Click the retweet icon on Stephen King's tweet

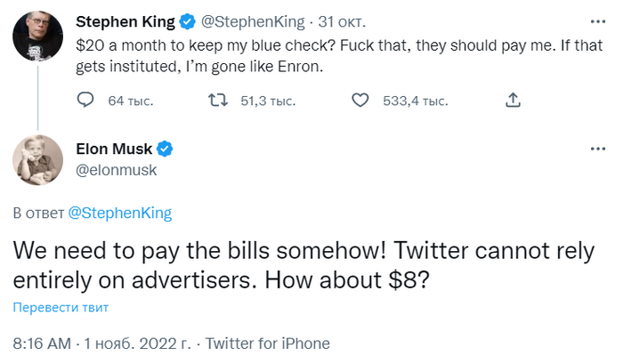point(217,101)
